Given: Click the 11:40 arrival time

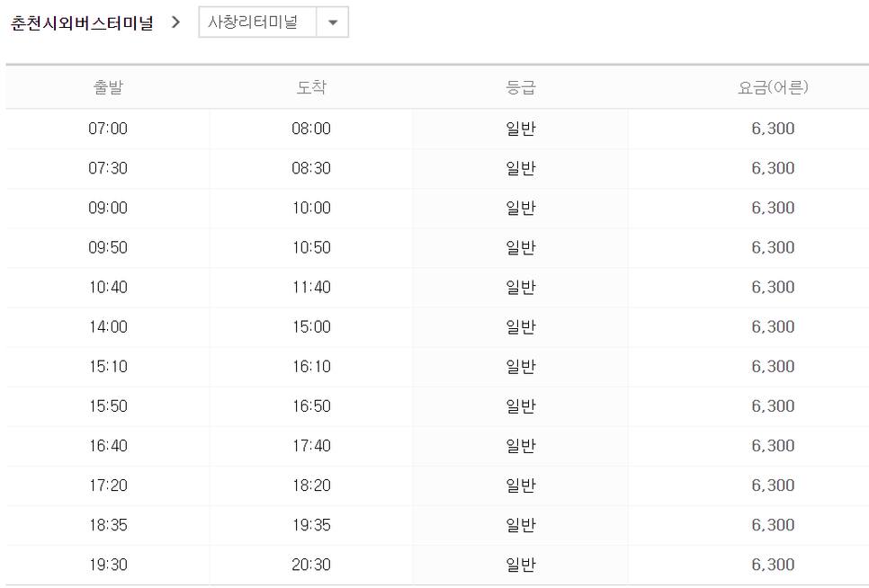Looking at the screenshot, I should click(x=311, y=287).
